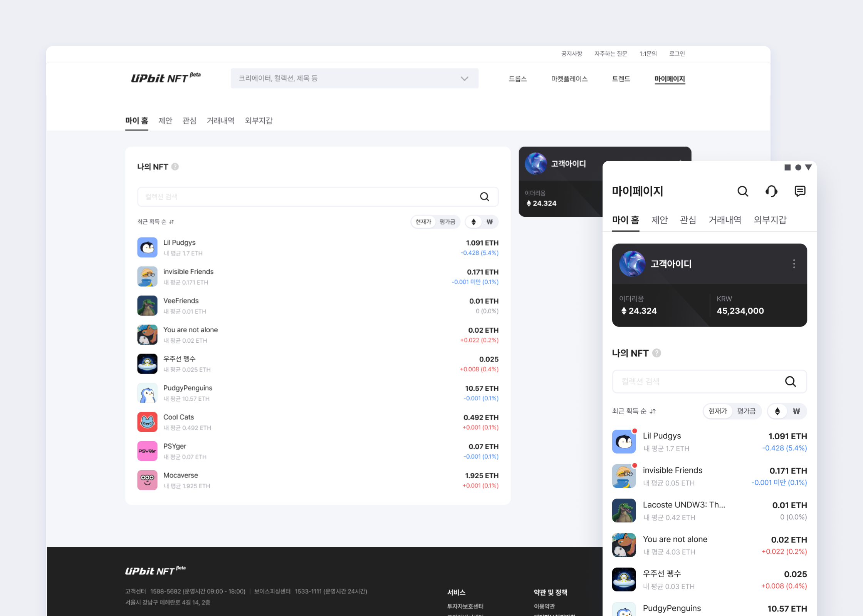The width and height of the screenshot is (863, 616).
Task: Expand the search category dropdown chevron
Action: coord(464,78)
